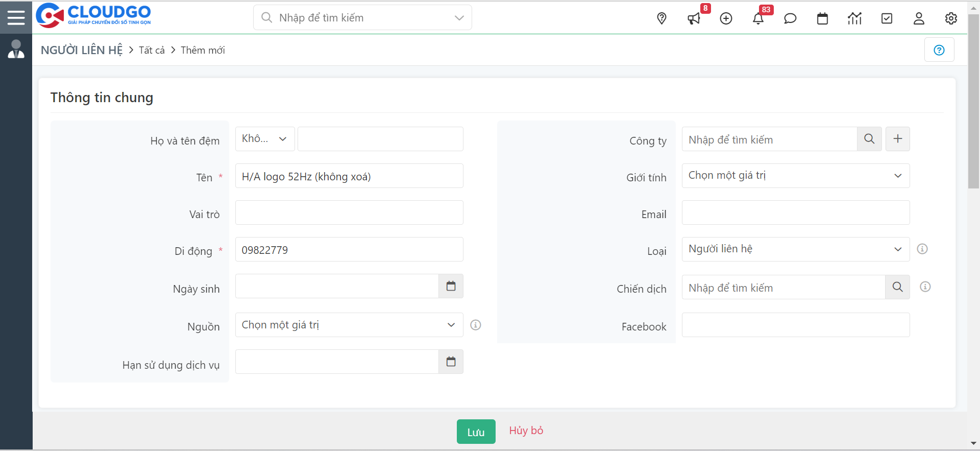Open the Ngày sinh date picker
This screenshot has width=980, height=451.
click(451, 286)
